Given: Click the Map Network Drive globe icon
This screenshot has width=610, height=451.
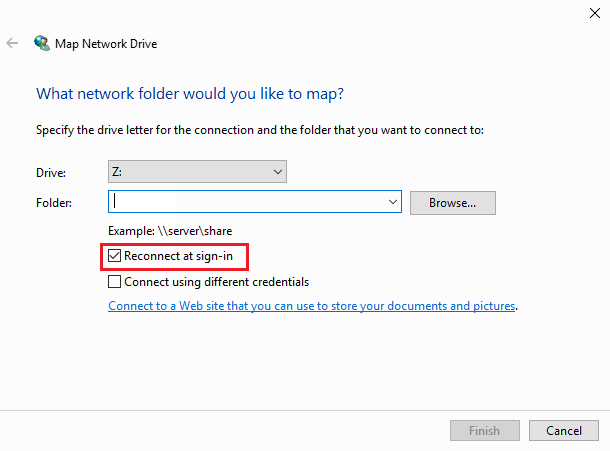Looking at the screenshot, I should [x=42, y=43].
